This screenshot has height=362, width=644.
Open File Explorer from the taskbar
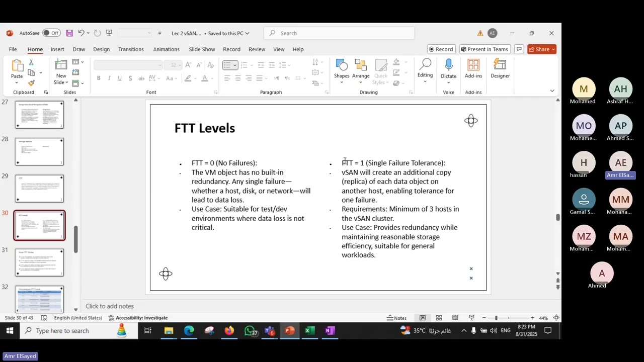[169, 331]
